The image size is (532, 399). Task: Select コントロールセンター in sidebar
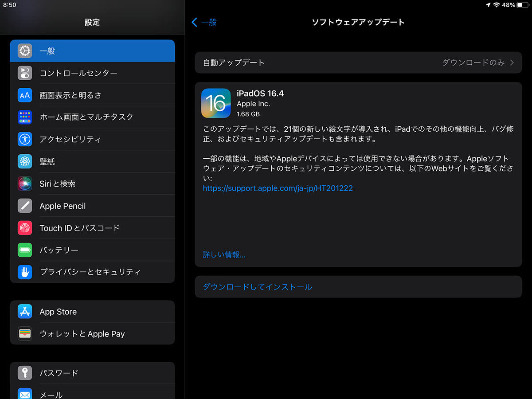pos(92,73)
